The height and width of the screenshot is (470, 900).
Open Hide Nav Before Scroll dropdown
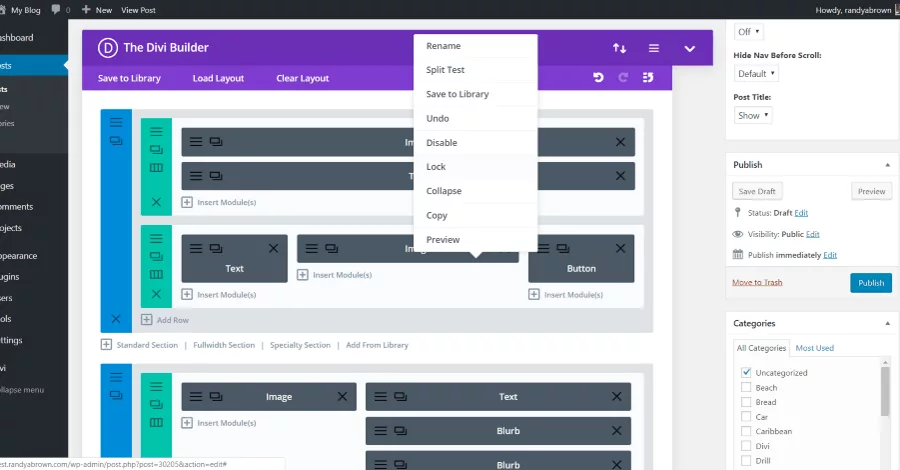756,73
